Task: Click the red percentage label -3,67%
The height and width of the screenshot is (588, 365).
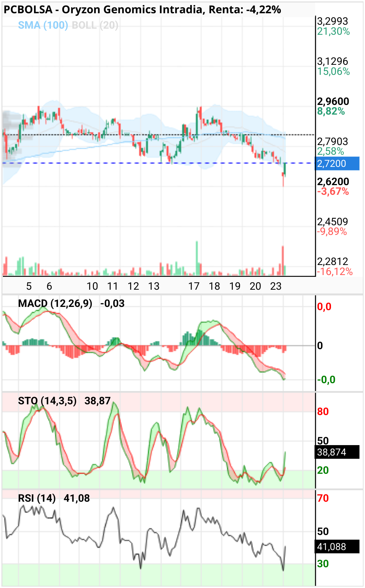Action: pos(333,192)
